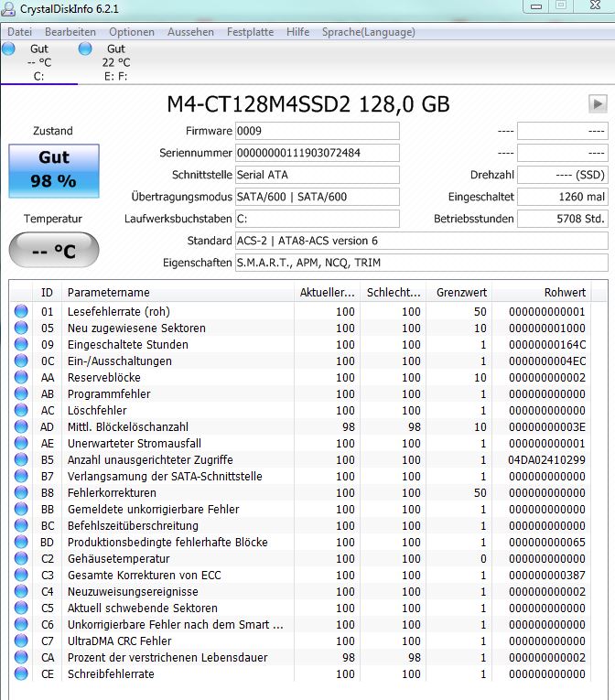This screenshot has width=615, height=700.
Task: Click status icon of Neuzuweisungsereignisse row
Action: coord(21,591)
